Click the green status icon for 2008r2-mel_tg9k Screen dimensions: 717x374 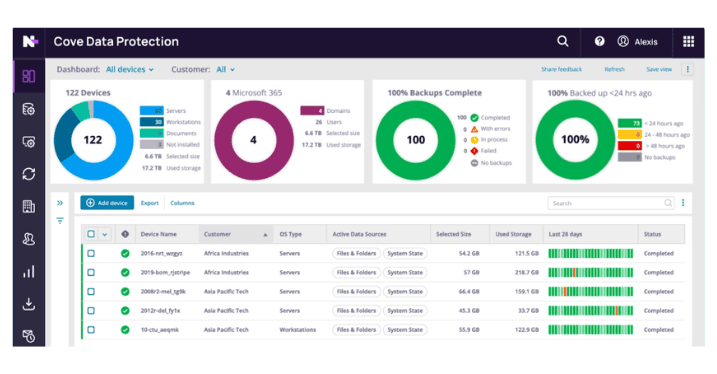tap(125, 292)
